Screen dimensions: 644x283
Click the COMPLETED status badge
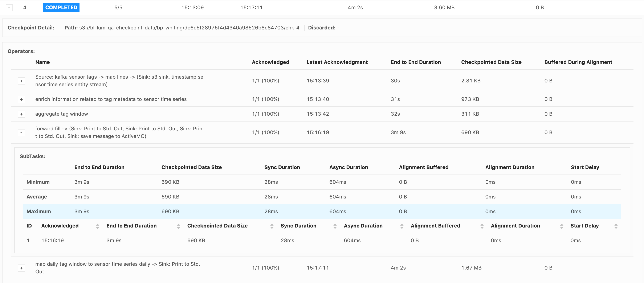click(61, 8)
